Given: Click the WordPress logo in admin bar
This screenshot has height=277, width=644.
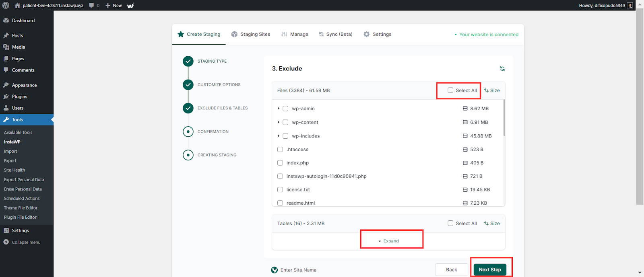Looking at the screenshot, I should [x=6, y=5].
